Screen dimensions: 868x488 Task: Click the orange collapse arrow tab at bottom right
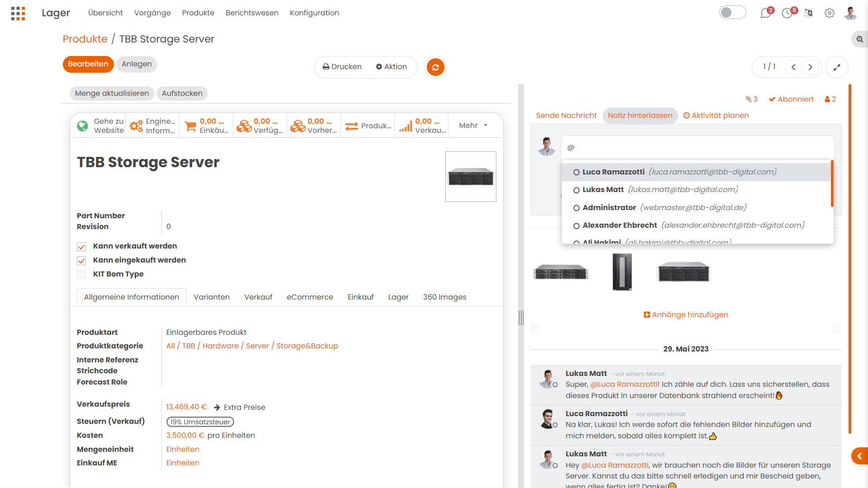click(859, 456)
